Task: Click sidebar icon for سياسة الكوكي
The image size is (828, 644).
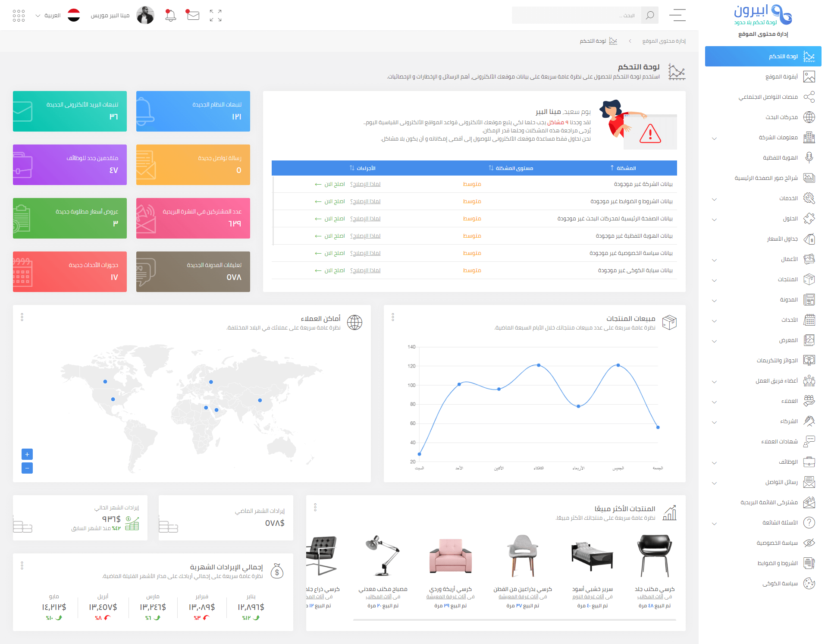Action: click(809, 583)
